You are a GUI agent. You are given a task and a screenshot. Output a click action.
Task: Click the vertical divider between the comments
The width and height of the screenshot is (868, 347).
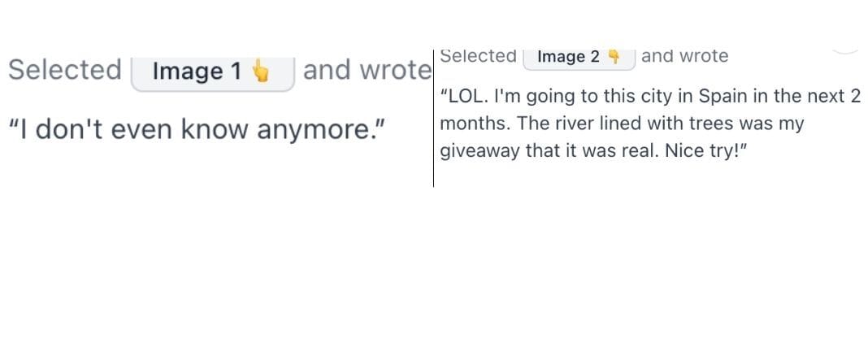click(433, 119)
